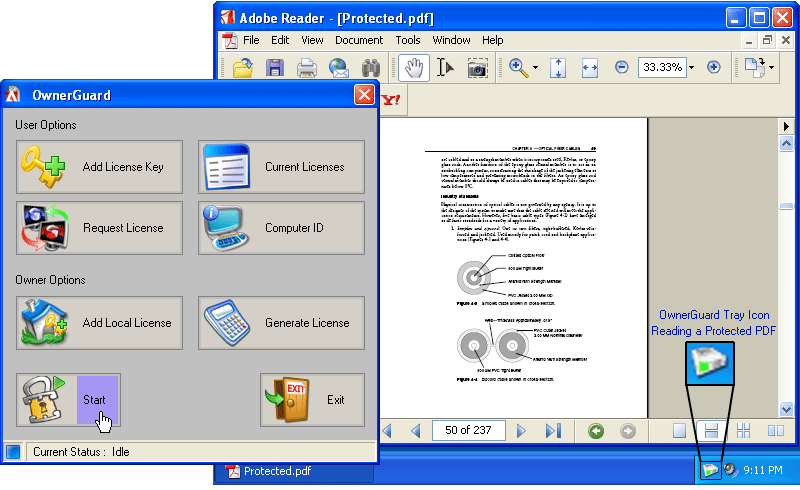The image size is (800, 490).
Task: Select the Hand tool in Adobe Reader
Action: tap(413, 67)
